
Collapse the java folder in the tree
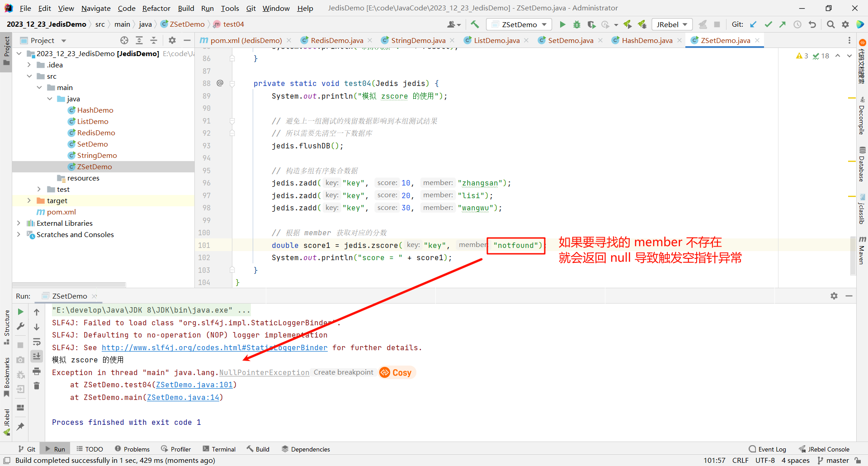click(50, 99)
